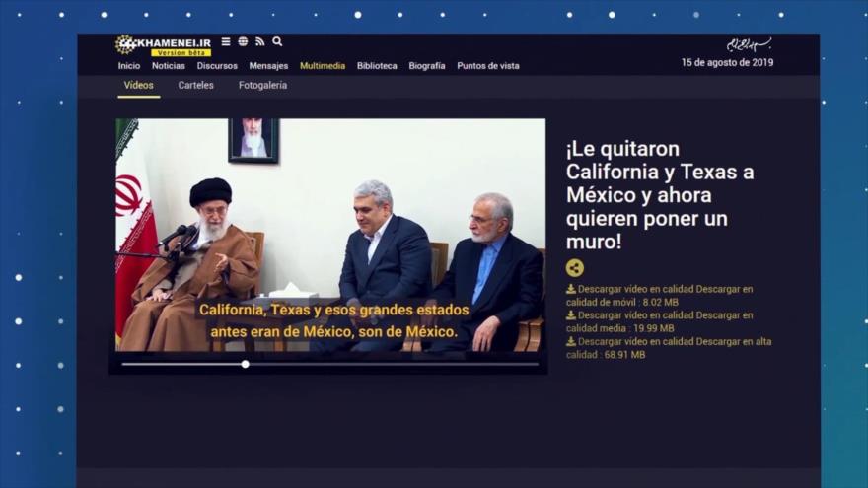Switch to the Carteles tab
868x488 pixels.
pos(195,86)
